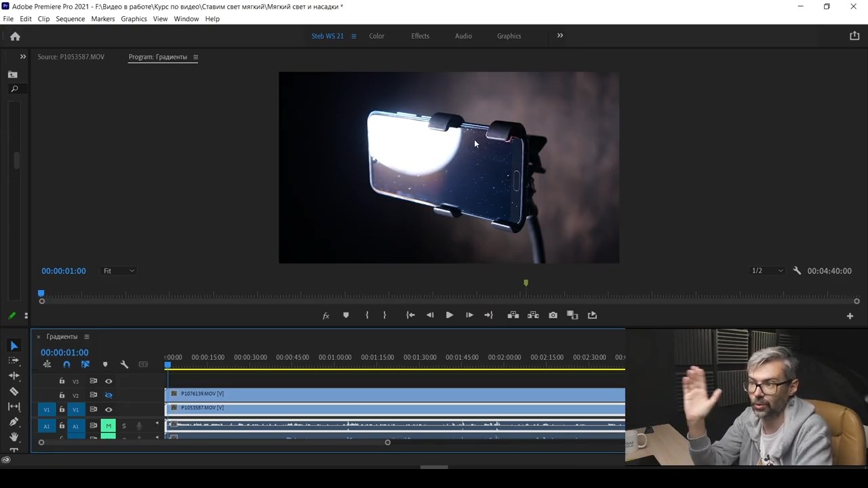Toggle Snap in timeline magnet icon
Image resolution: width=868 pixels, height=488 pixels.
[x=66, y=365]
